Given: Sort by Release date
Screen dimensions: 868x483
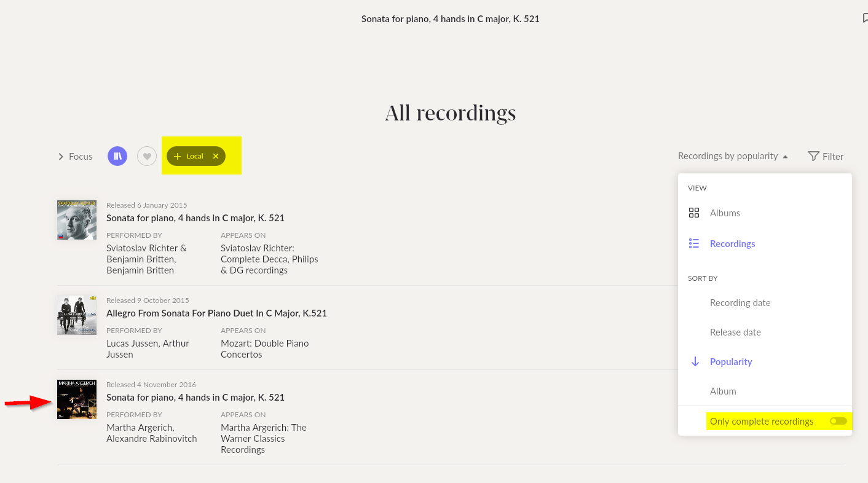Looking at the screenshot, I should click(x=735, y=332).
